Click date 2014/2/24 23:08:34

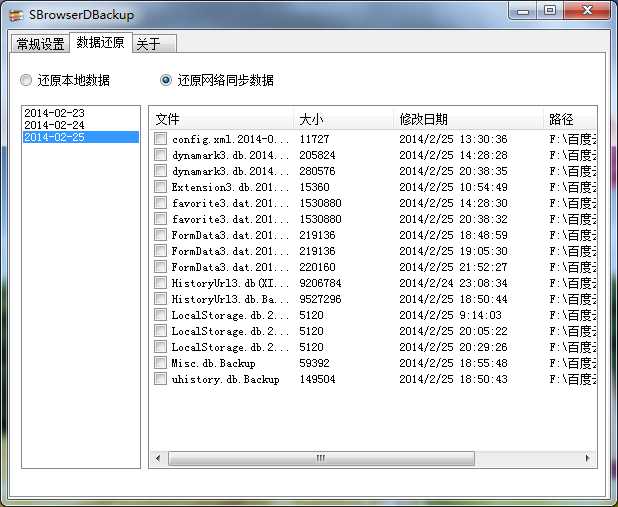point(453,283)
